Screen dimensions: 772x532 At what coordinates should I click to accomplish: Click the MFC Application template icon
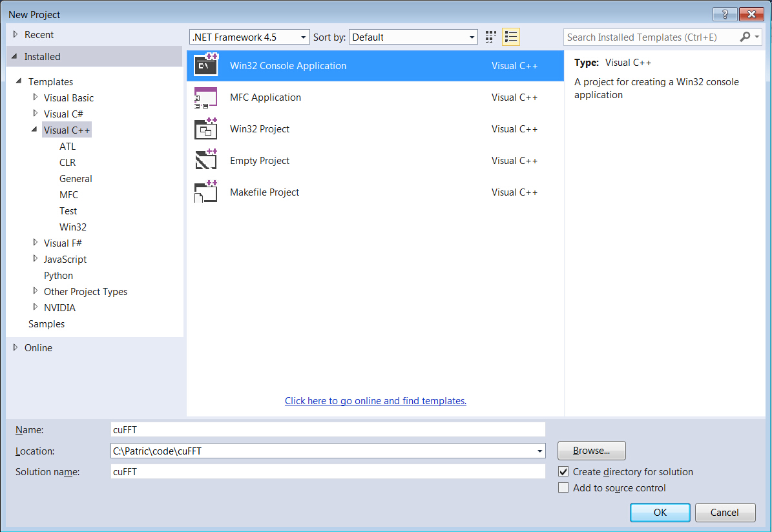(x=206, y=97)
